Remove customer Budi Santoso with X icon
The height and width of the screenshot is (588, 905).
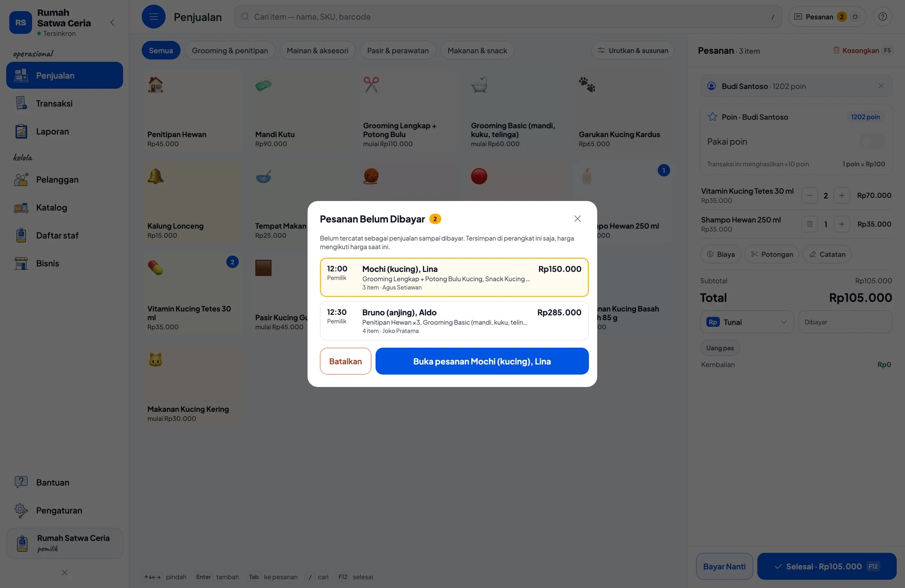[x=880, y=86]
